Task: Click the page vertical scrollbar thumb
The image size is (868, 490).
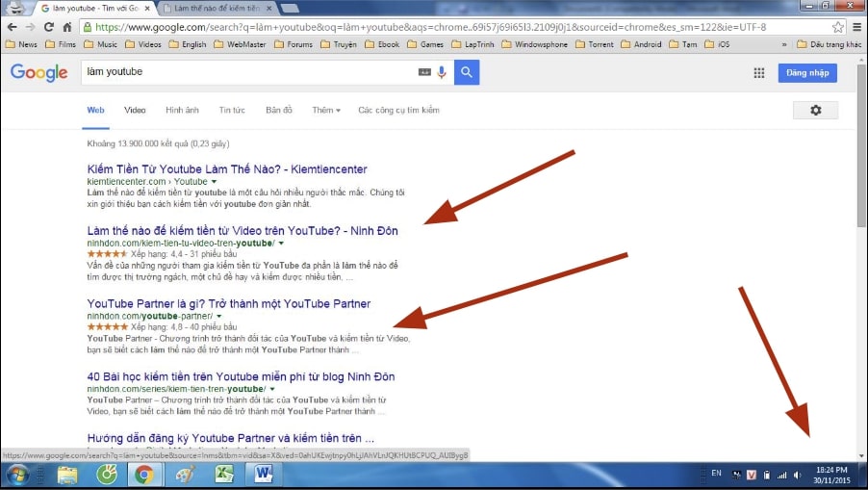Action: [861, 145]
